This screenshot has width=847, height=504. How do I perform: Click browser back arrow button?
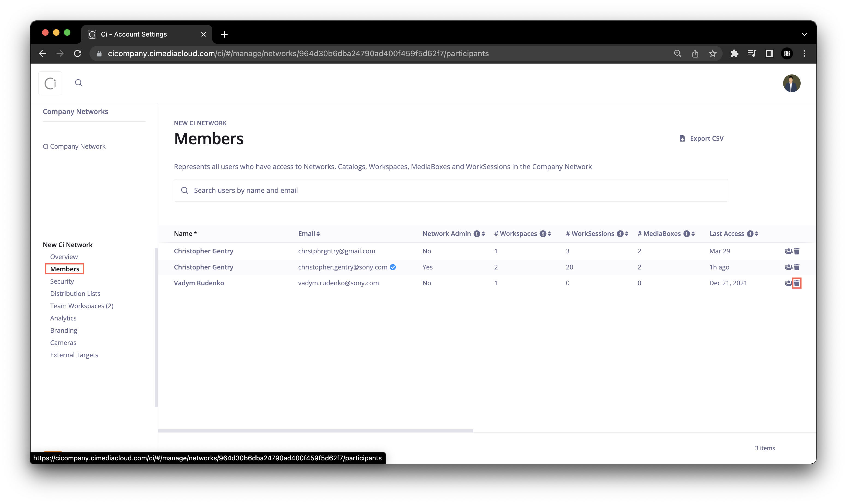click(43, 53)
